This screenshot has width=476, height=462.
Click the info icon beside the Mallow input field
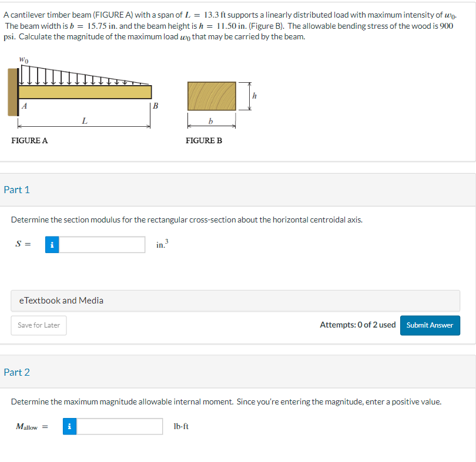point(69,426)
